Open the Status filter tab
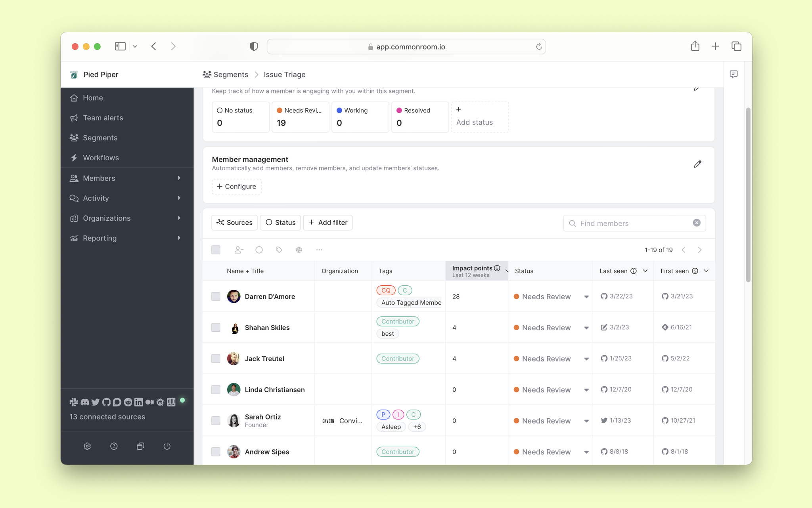812x508 pixels. [280, 222]
